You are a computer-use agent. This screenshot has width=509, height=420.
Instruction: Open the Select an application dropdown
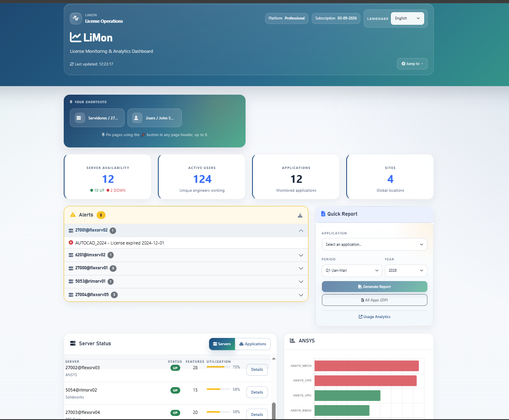[x=374, y=244]
